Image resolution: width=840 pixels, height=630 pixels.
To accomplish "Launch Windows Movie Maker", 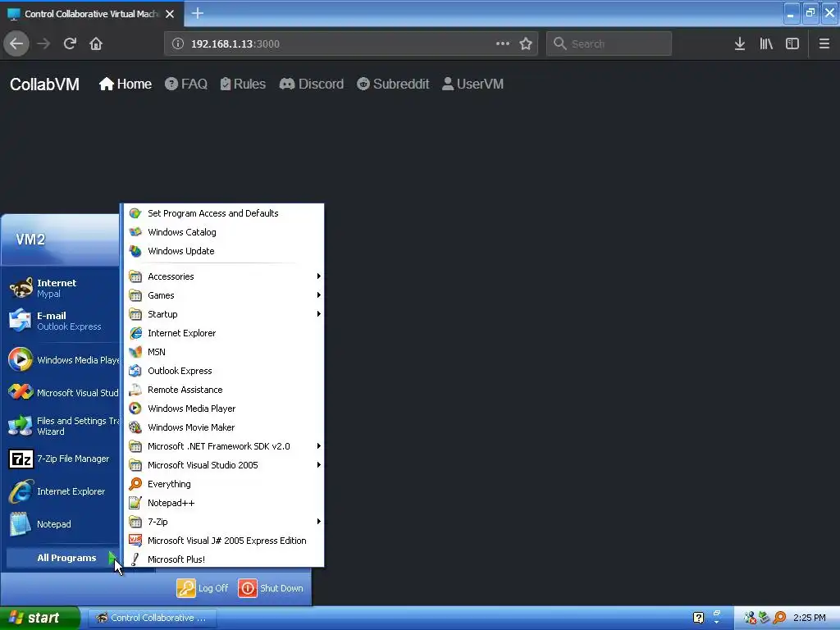I will pos(224,427).
